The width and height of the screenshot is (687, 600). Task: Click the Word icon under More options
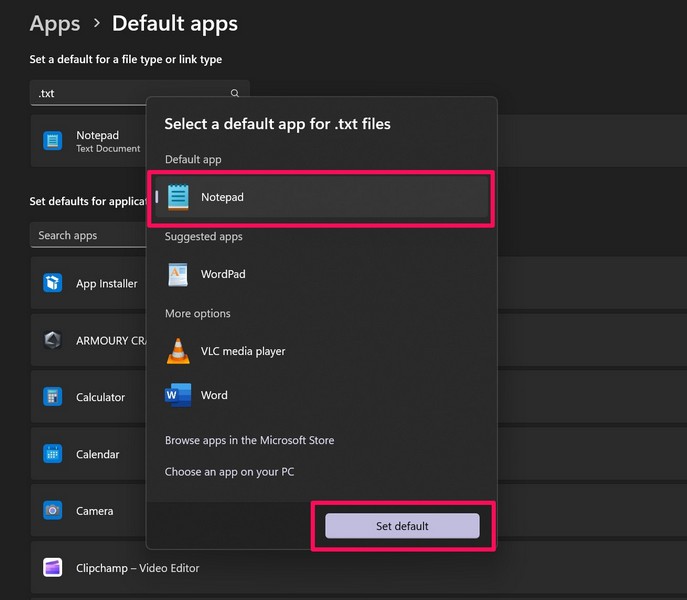pyautogui.click(x=178, y=395)
